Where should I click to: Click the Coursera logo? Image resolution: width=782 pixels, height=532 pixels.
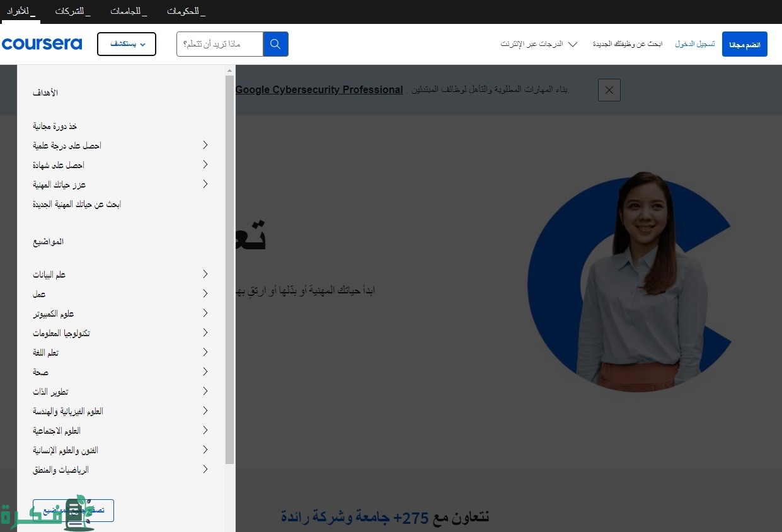42,44
